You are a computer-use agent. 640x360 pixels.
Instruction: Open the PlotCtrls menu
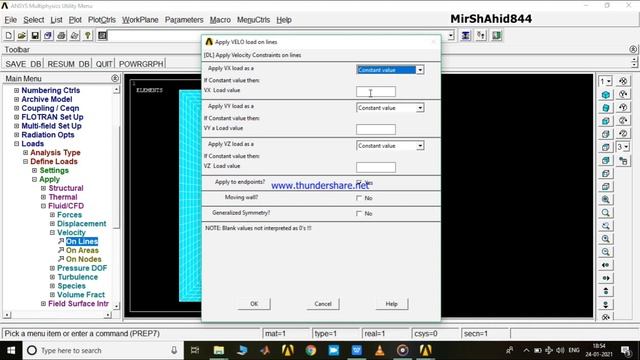[x=102, y=20]
